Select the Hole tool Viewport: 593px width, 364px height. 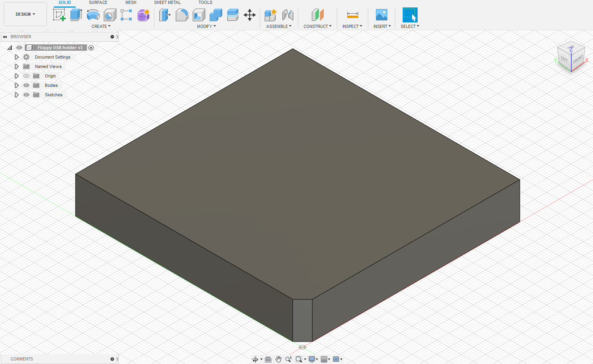[110, 15]
